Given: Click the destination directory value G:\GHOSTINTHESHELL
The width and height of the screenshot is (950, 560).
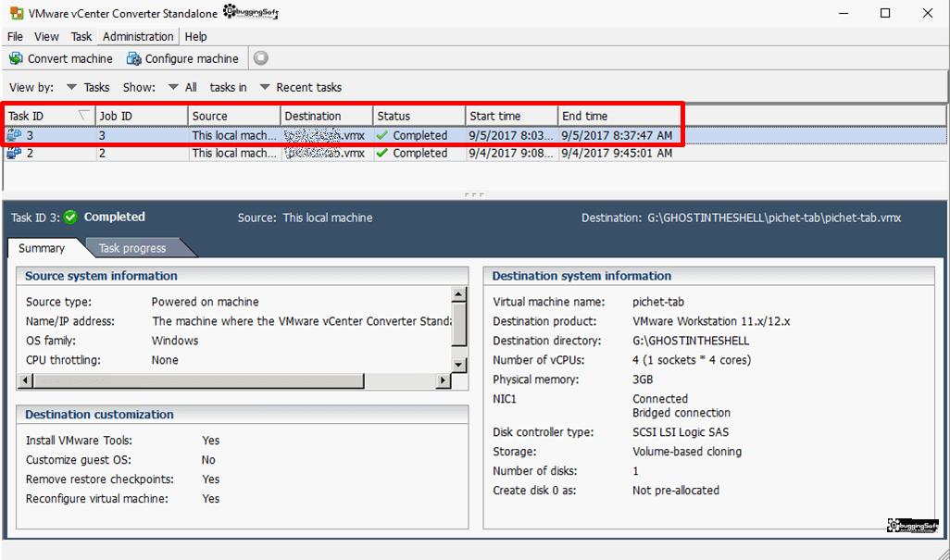Looking at the screenshot, I should click(691, 341).
